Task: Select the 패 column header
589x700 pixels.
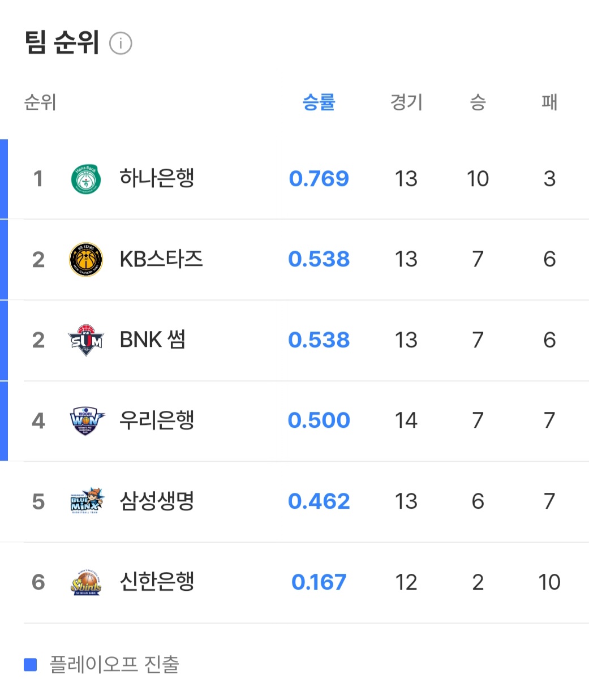Action: pyautogui.click(x=549, y=102)
